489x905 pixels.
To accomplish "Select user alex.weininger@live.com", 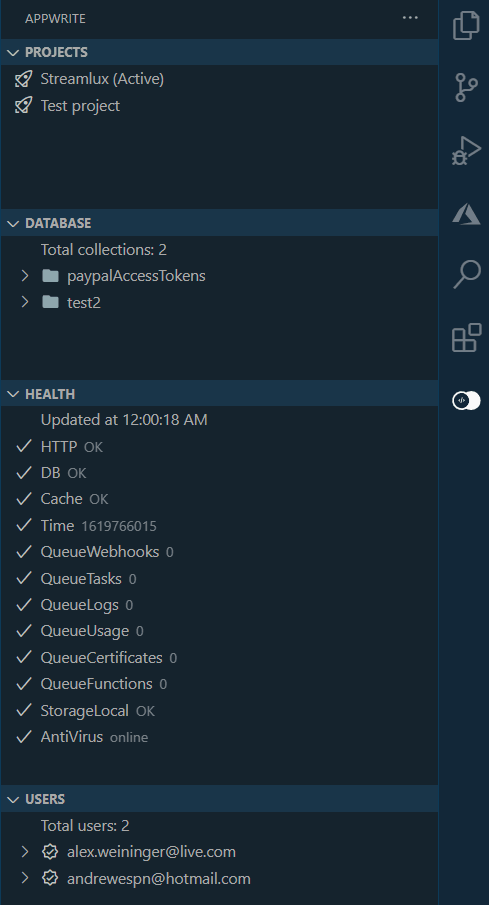I will [151, 852].
